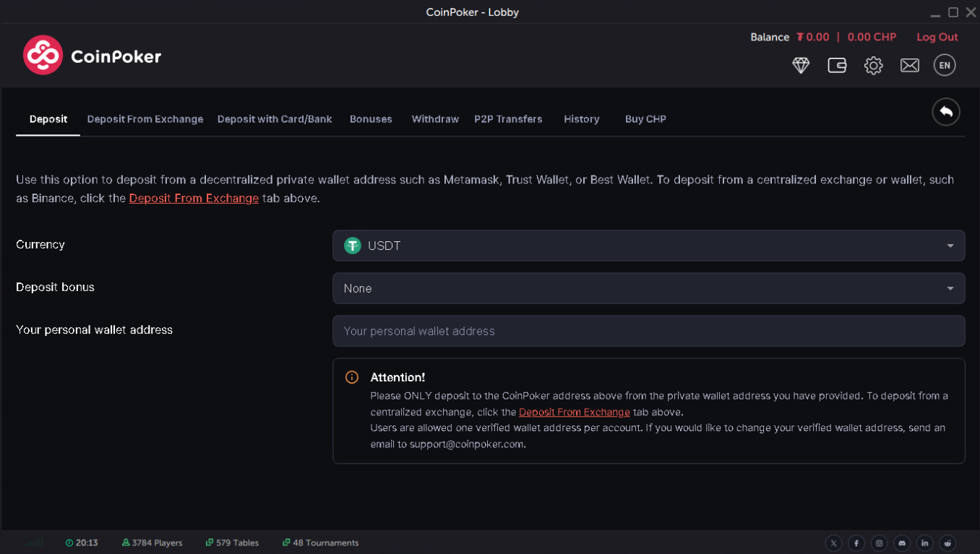
Task: Open the Deposit From Exchange tab
Action: [x=145, y=119]
